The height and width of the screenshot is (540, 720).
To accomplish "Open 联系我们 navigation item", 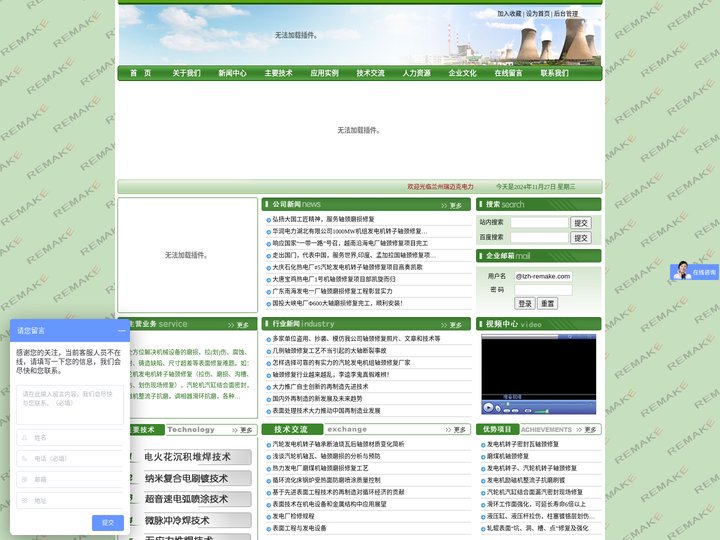I will [554, 73].
